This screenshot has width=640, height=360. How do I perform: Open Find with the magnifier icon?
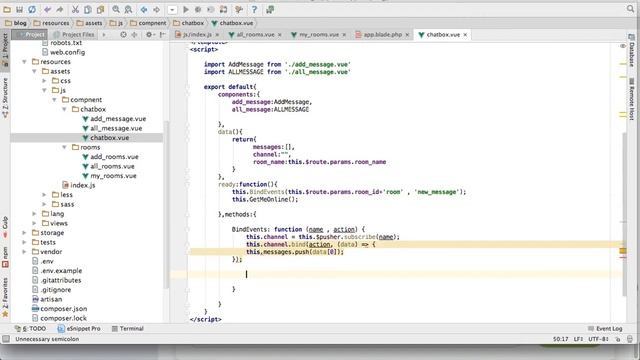click(x=116, y=9)
